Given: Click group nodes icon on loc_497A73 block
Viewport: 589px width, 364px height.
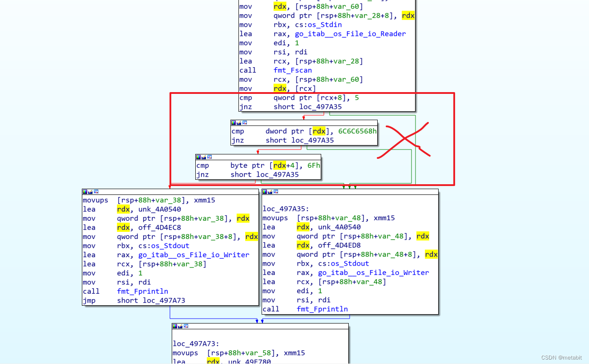Looking at the screenshot, I should (x=186, y=326).
